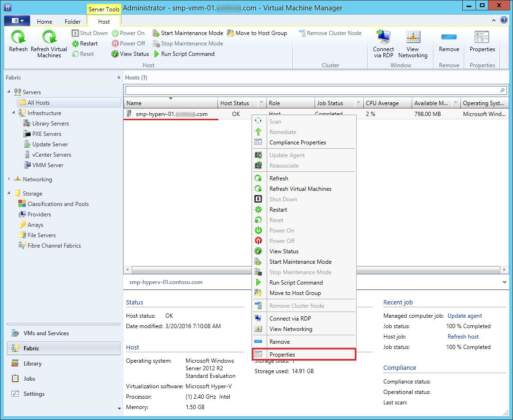The width and height of the screenshot is (513, 420).
Task: Collapse the host details pane chevron
Action: click(504, 282)
